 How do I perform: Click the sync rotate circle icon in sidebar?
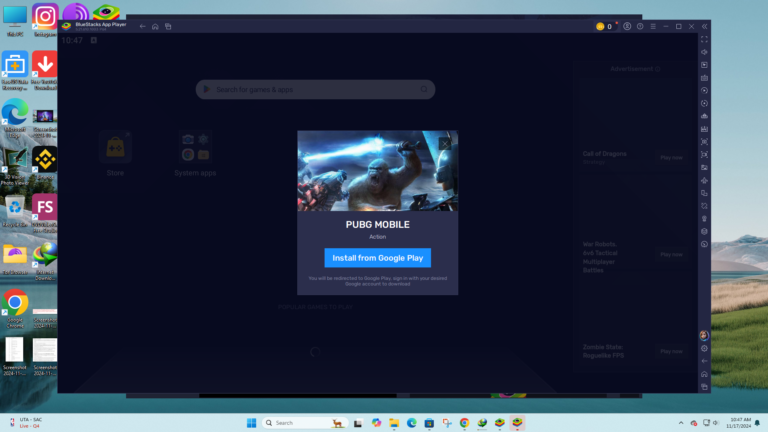click(704, 103)
